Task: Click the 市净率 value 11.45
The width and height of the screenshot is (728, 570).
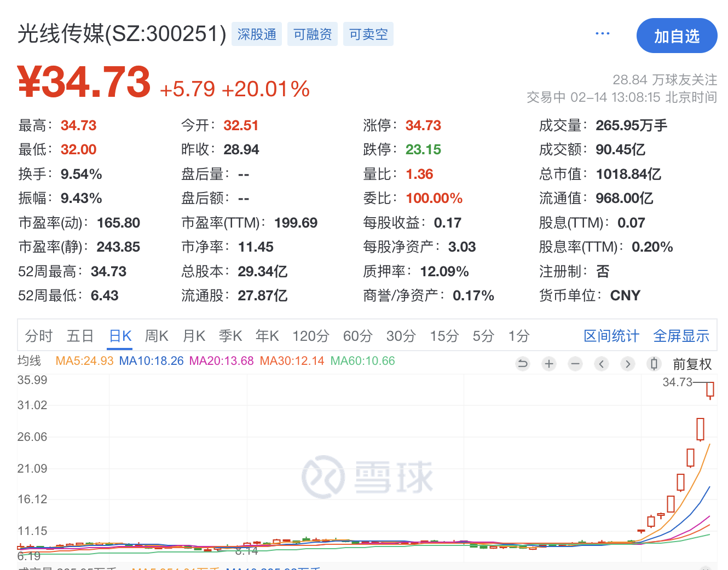Action: [x=256, y=247]
